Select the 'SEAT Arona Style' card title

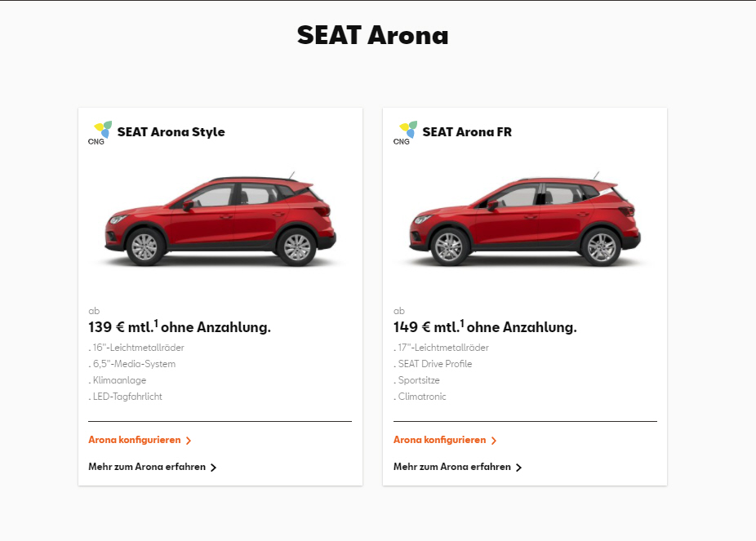point(171,132)
